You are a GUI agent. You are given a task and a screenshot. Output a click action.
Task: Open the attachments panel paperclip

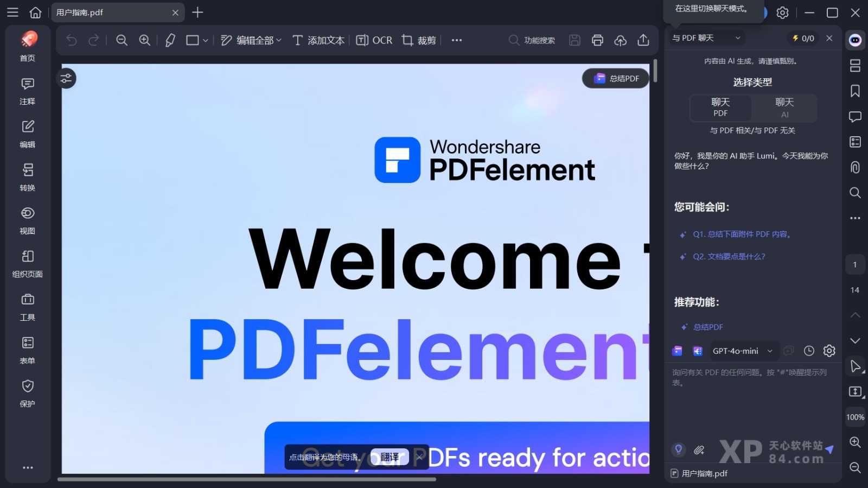tap(855, 167)
